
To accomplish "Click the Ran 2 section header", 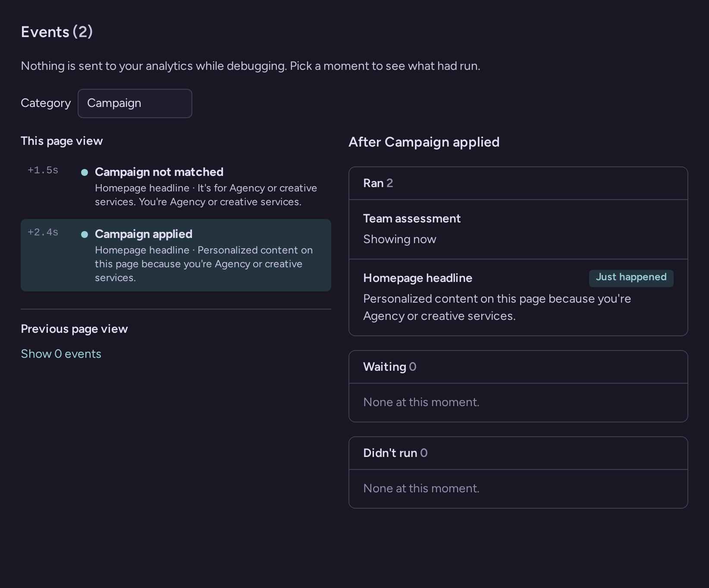I will pos(518,183).
